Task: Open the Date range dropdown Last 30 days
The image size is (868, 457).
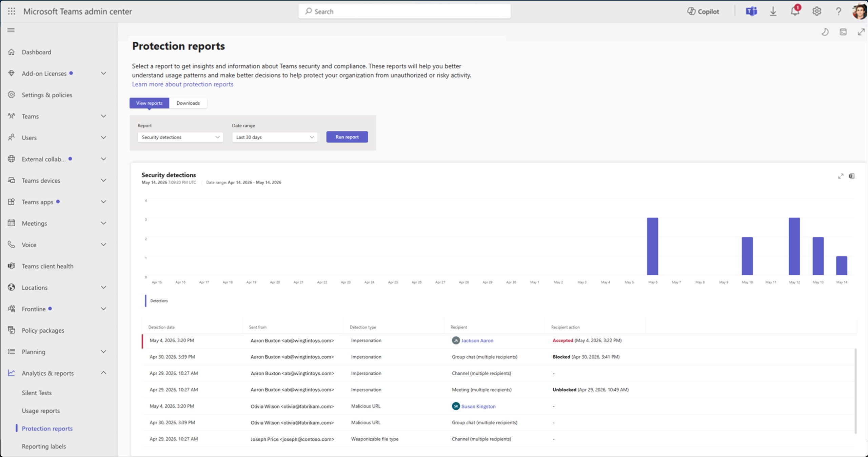Action: [275, 137]
